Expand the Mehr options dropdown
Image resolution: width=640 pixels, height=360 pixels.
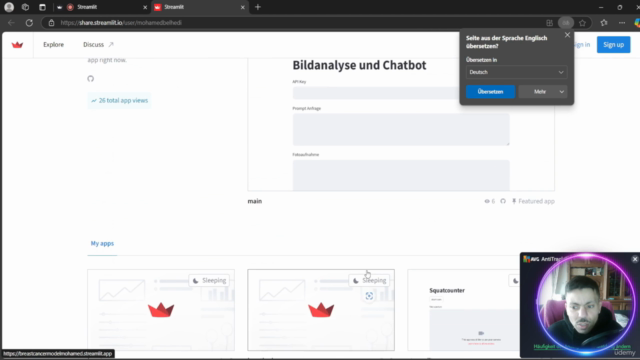[562, 91]
